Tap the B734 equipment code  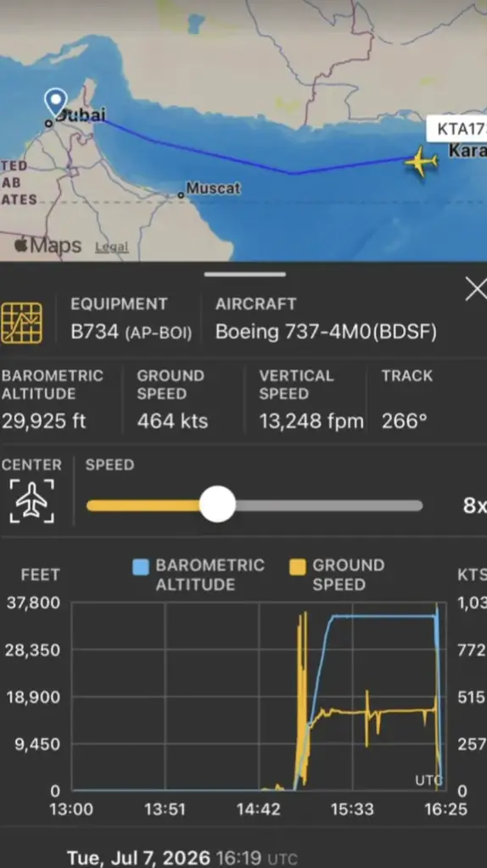(x=95, y=331)
